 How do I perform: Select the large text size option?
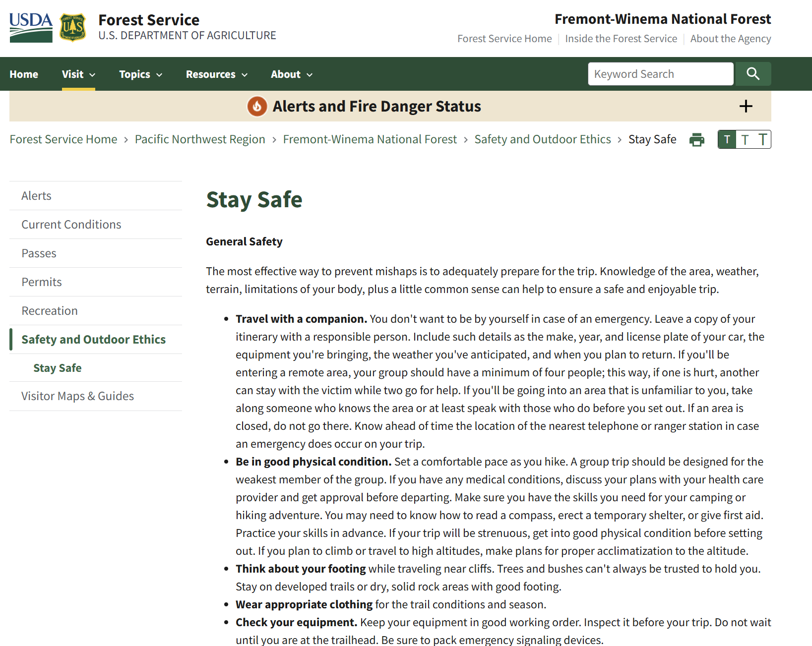[x=762, y=140]
